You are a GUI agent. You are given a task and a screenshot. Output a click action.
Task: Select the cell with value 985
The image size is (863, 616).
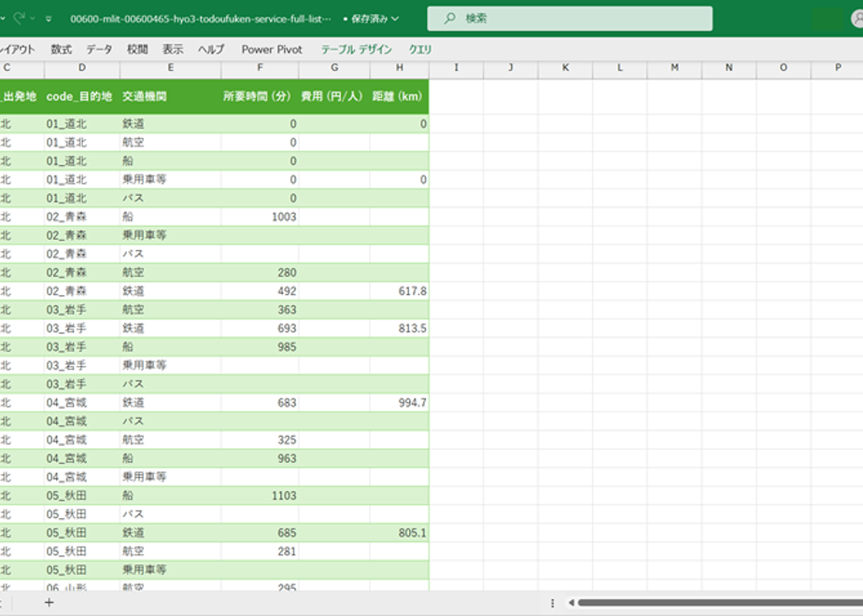click(260, 347)
